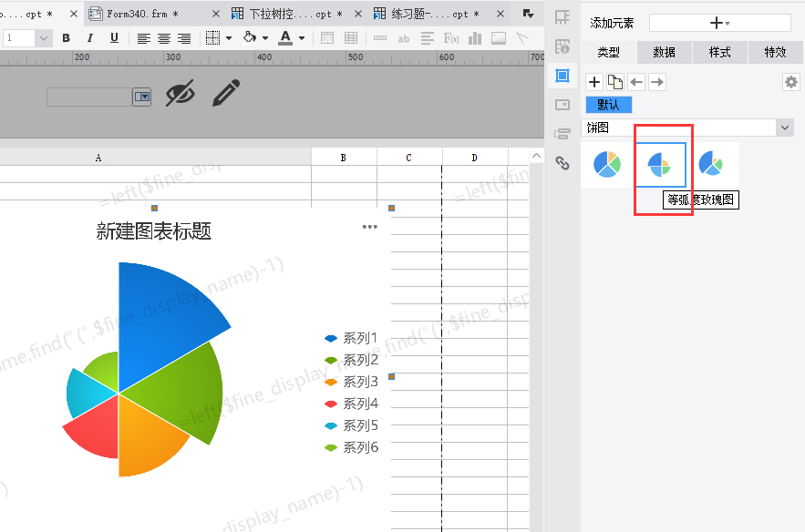Open font color A dropdown arrow
The width and height of the screenshot is (805, 532).
click(x=302, y=38)
